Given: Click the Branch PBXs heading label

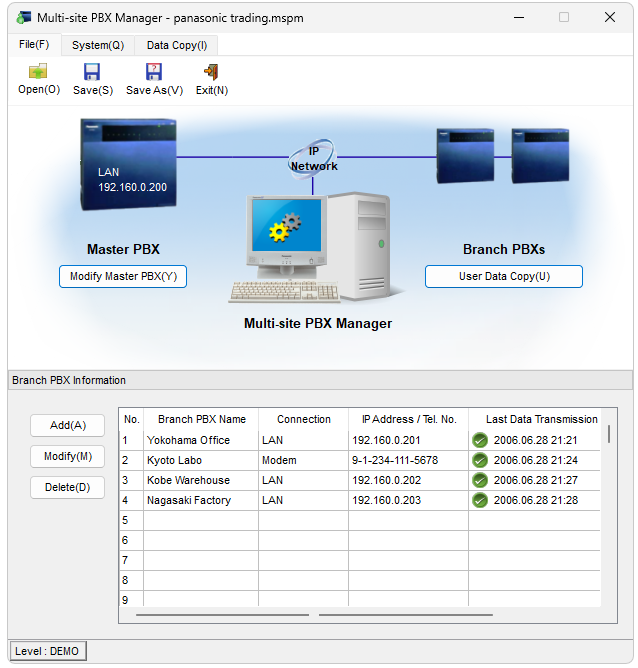Looking at the screenshot, I should point(504,249).
